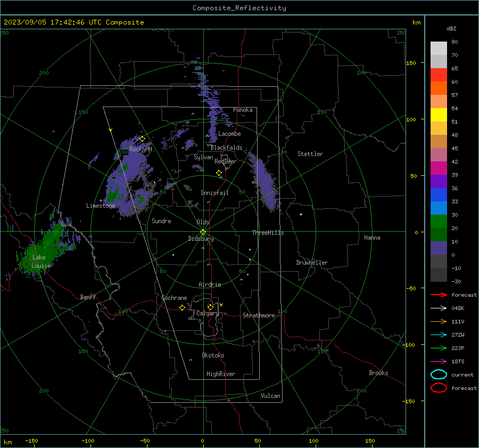
Task: Click the Strathmore label
Action: click(x=259, y=315)
